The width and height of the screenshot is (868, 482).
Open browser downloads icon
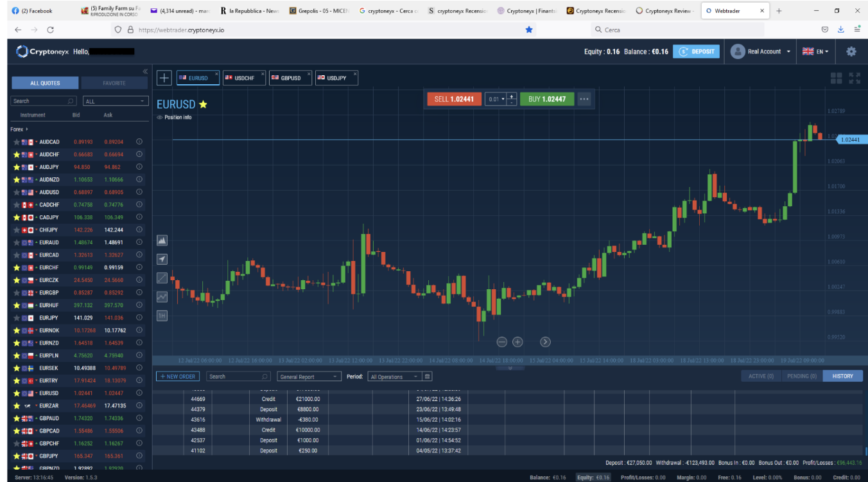(x=842, y=30)
